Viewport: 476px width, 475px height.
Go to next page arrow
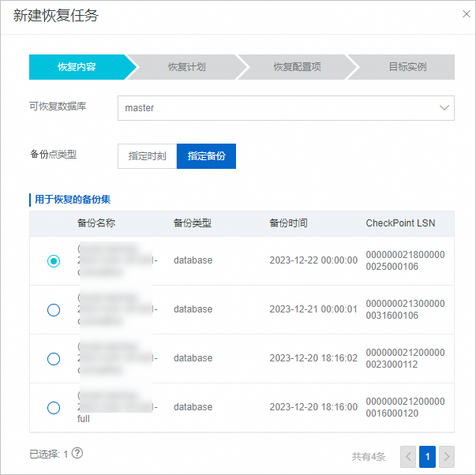pyautogui.click(x=447, y=456)
